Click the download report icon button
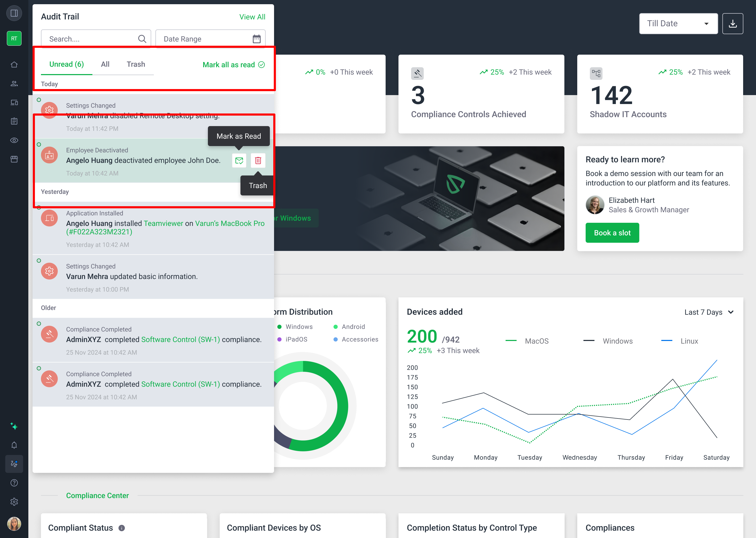 pyautogui.click(x=732, y=24)
